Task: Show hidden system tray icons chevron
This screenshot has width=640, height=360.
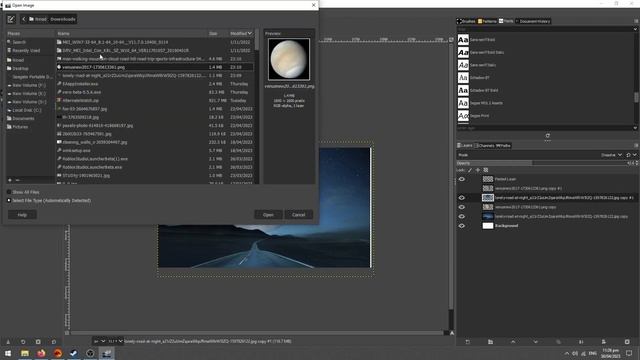Action: pos(567,353)
